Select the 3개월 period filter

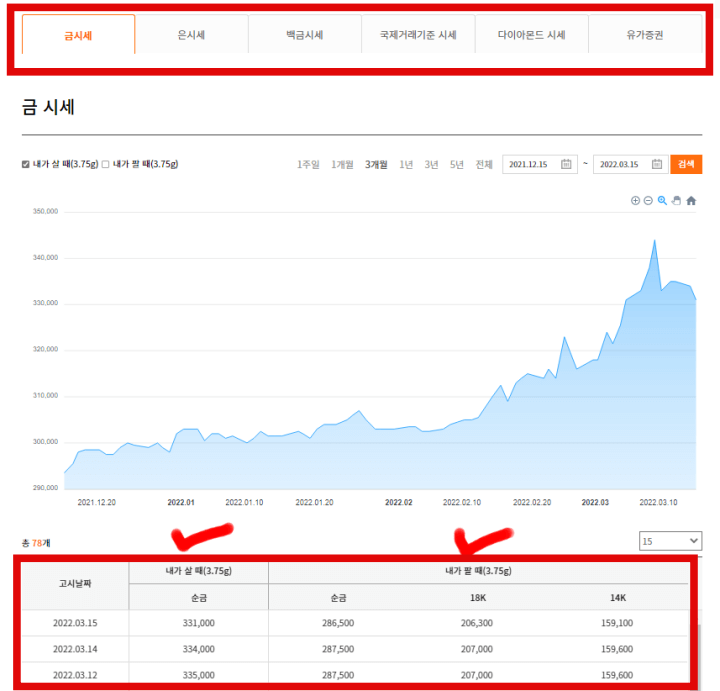(x=376, y=164)
